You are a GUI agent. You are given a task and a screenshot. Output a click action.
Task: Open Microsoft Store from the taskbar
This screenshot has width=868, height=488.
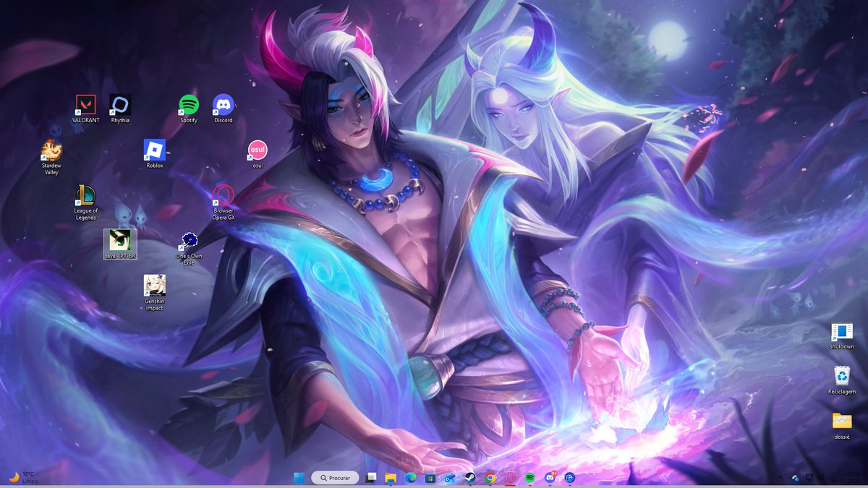pos(430,478)
